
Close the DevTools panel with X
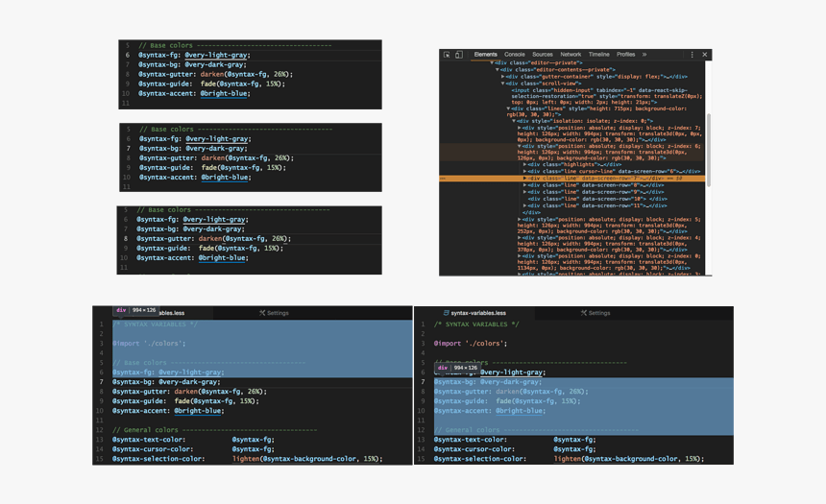coord(704,55)
